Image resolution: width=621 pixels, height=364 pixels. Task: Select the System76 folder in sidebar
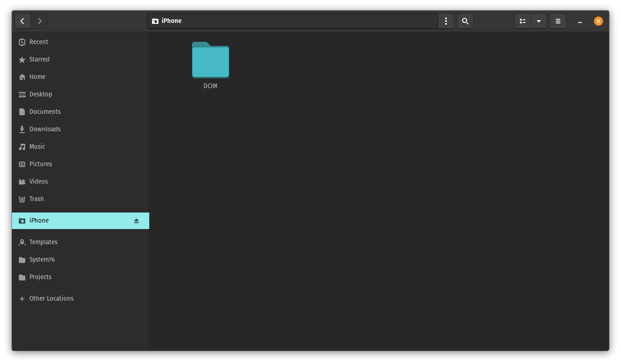point(42,259)
